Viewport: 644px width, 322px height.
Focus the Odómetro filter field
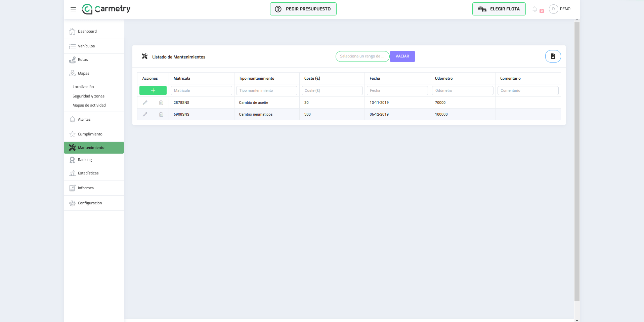tap(463, 90)
